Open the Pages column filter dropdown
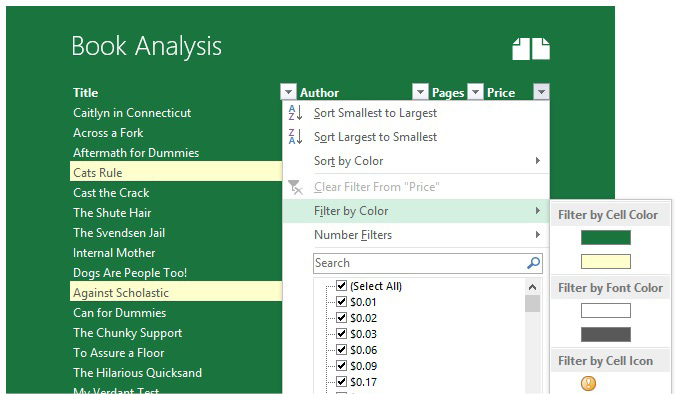The height and width of the screenshot is (394, 683). coord(476,92)
